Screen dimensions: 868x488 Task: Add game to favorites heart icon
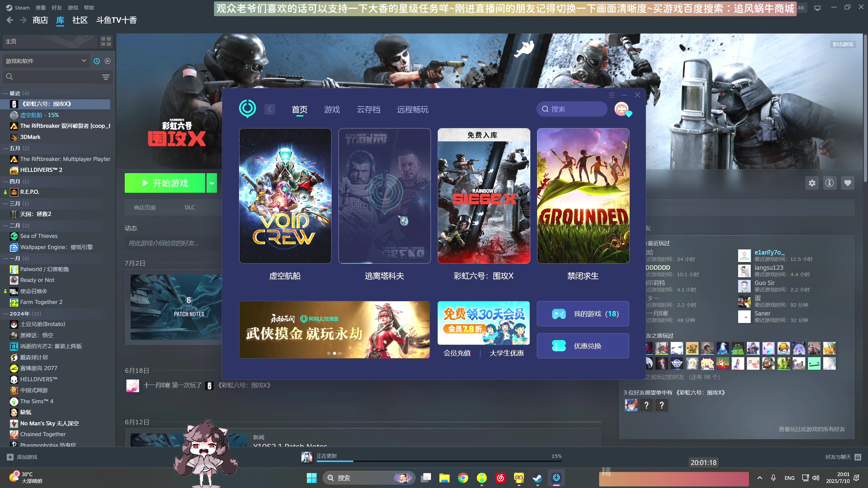pyautogui.click(x=848, y=183)
